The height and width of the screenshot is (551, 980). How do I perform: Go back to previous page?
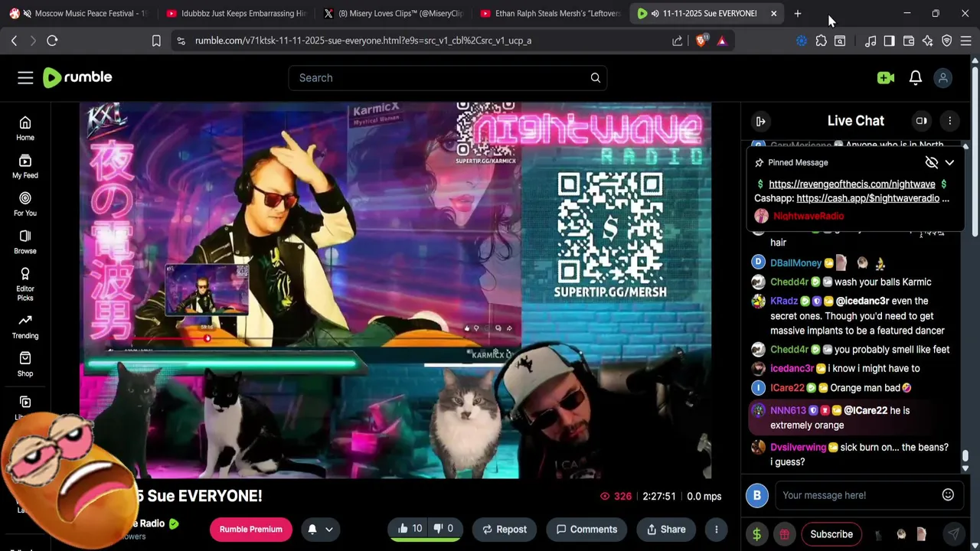14,41
